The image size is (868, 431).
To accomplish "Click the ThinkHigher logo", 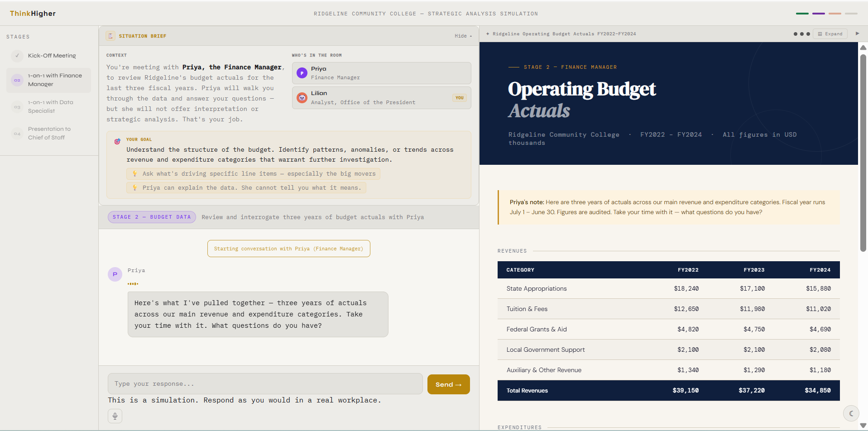I will [33, 14].
